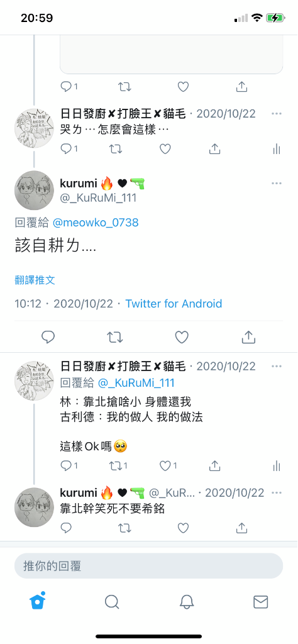The image size is (298, 644).
Task: Like the tweet ending 這樣Ok嗎
Action: click(168, 466)
